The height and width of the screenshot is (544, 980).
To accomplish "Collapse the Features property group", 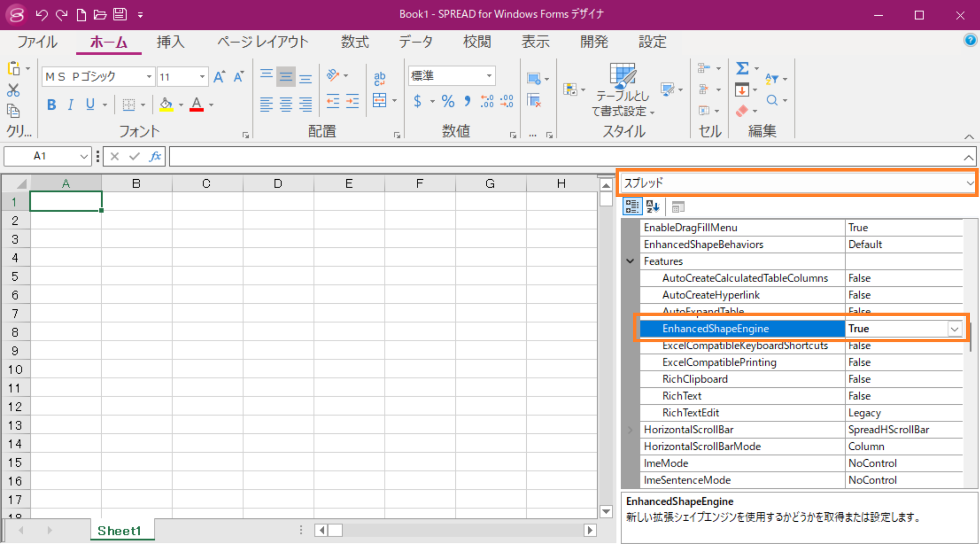I will point(630,261).
